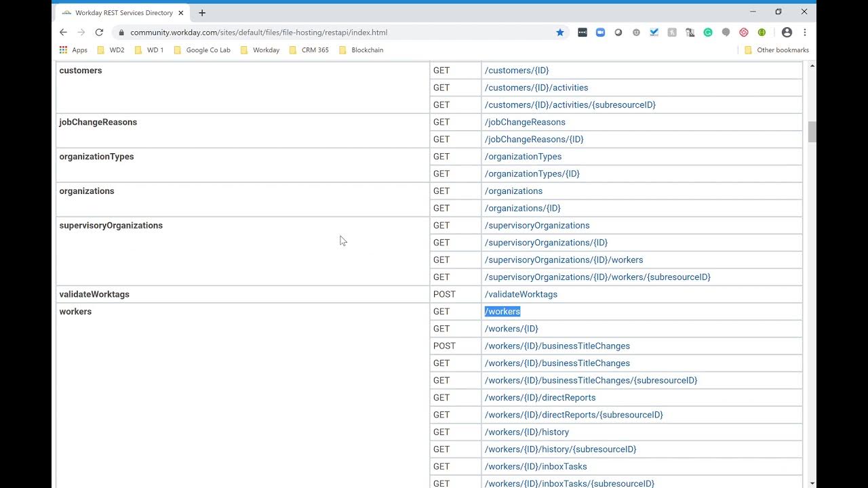
Task: Open the Grammarly extension icon
Action: (708, 32)
